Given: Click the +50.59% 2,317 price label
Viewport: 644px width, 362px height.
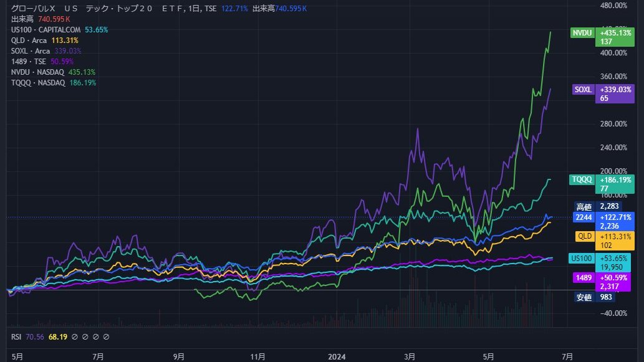Looking at the screenshot, I should pyautogui.click(x=613, y=282).
